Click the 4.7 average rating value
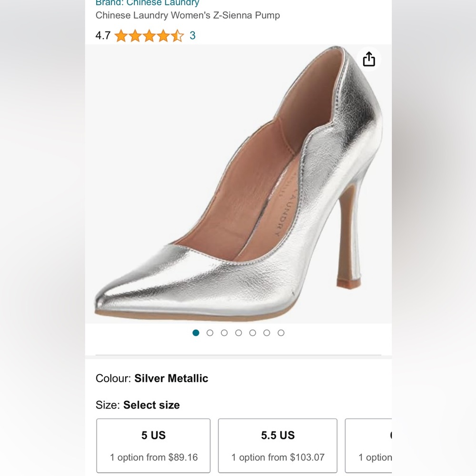476x476 pixels. pyautogui.click(x=103, y=35)
